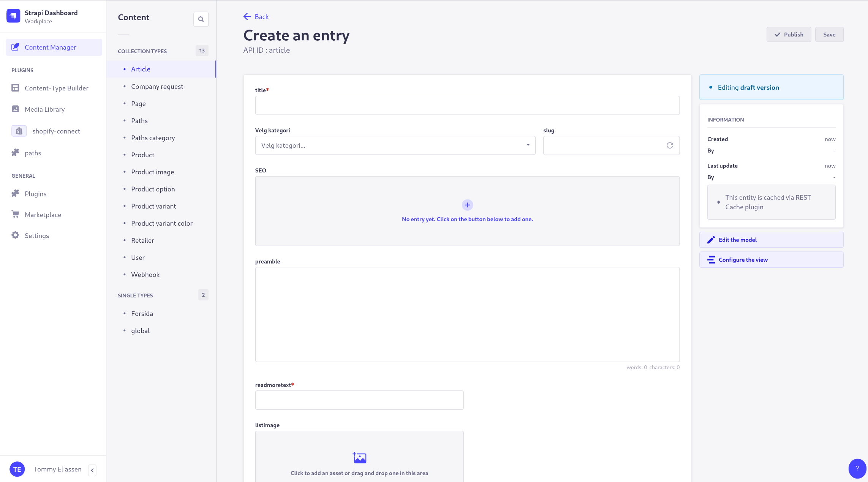Refresh the slug field with the regenerate icon
This screenshot has width=868, height=482.
[670, 145]
